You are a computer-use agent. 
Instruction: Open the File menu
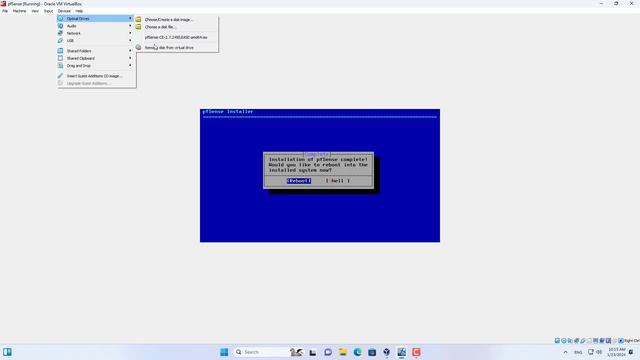(x=5, y=11)
